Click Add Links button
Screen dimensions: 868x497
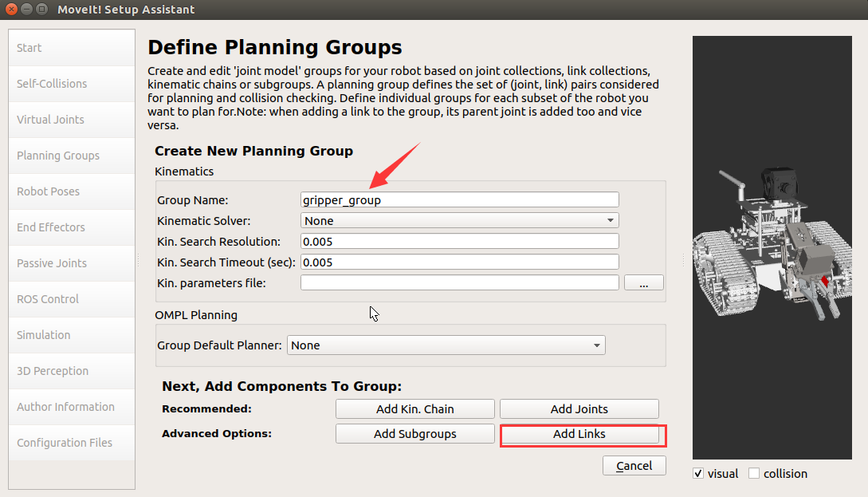(579, 434)
